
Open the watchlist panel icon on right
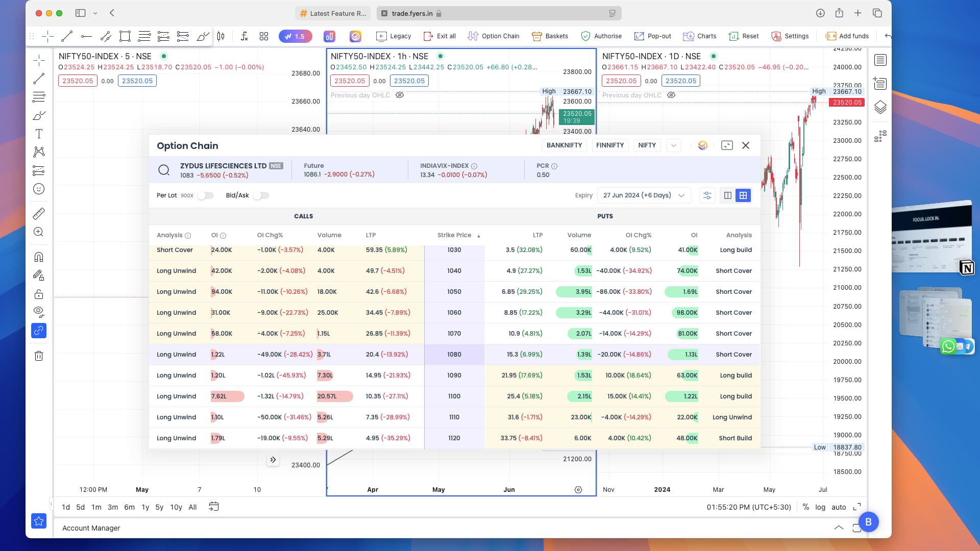880,60
